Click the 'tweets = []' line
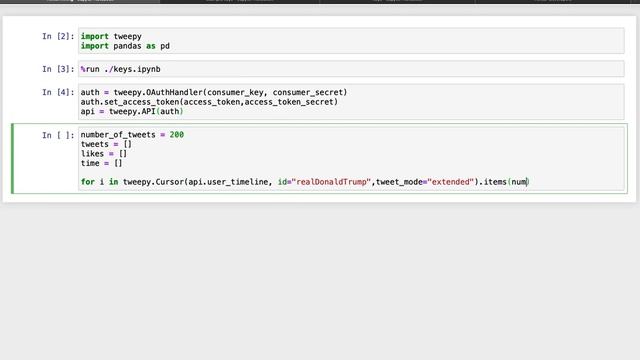Image resolution: width=640 pixels, height=360 pixels. point(106,144)
